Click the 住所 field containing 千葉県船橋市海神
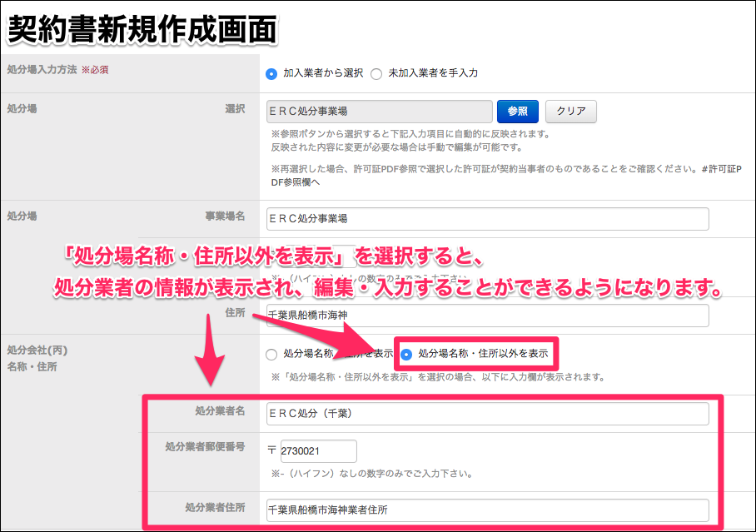Image resolution: width=756 pixels, height=532 pixels. pyautogui.click(x=486, y=316)
